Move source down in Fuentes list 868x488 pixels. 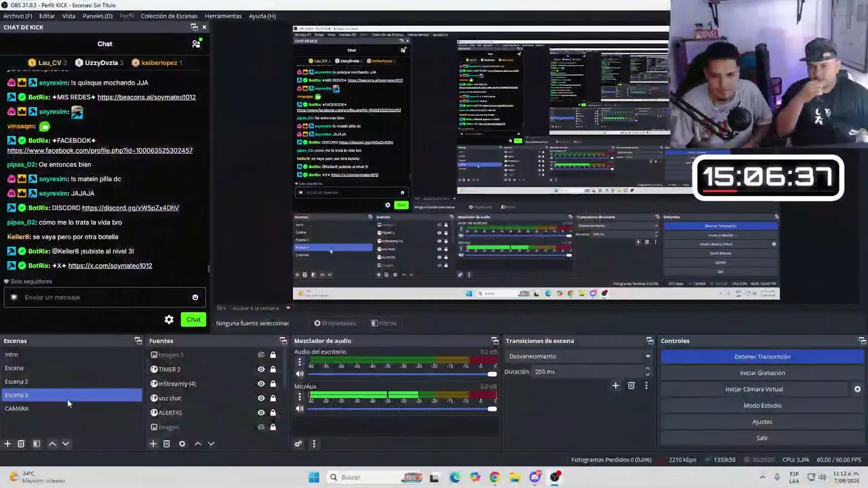[x=211, y=444]
